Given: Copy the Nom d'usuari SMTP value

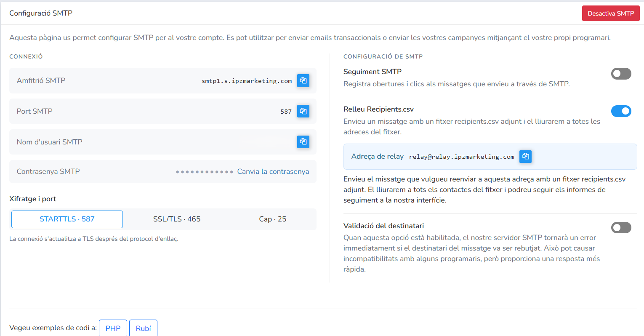Looking at the screenshot, I should click(303, 142).
